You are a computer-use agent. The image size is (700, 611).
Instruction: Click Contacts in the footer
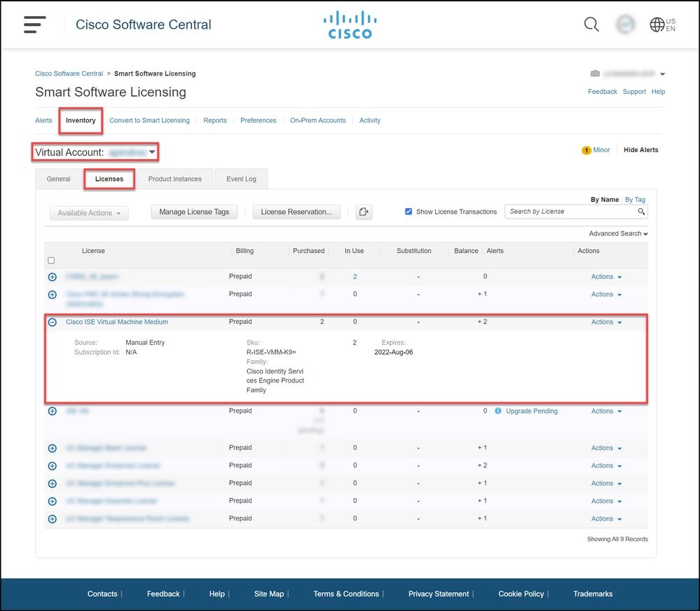(102, 593)
